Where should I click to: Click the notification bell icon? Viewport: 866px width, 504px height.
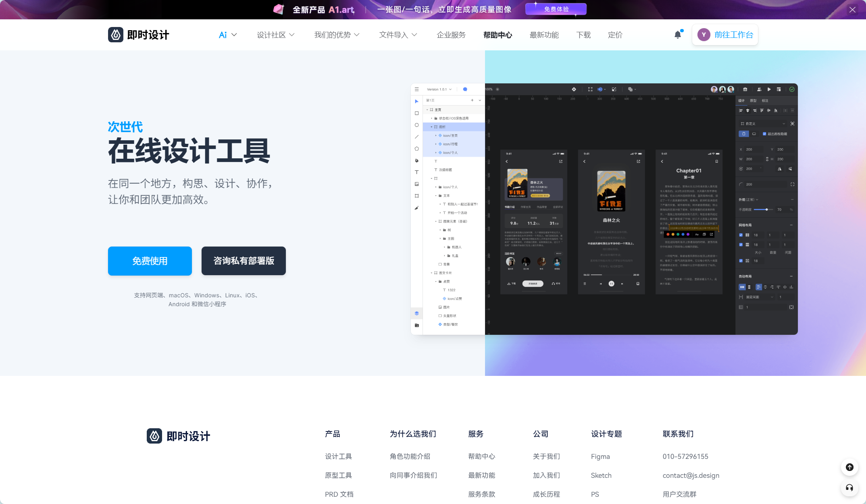[678, 35]
